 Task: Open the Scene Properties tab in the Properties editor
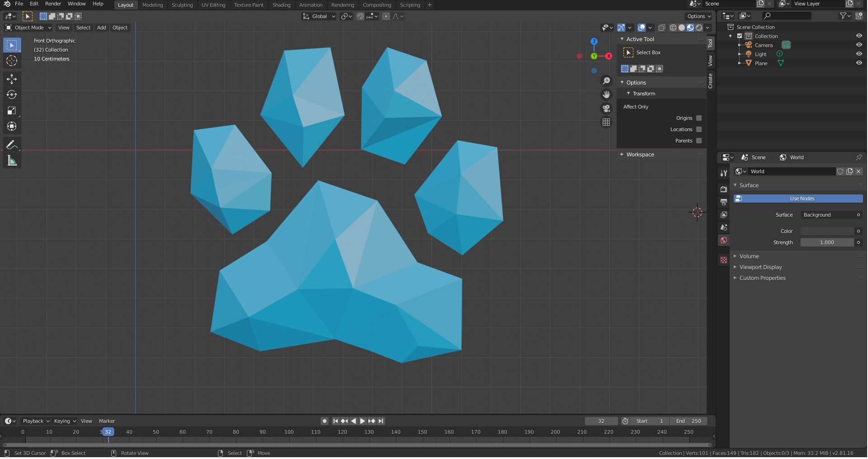pyautogui.click(x=724, y=227)
